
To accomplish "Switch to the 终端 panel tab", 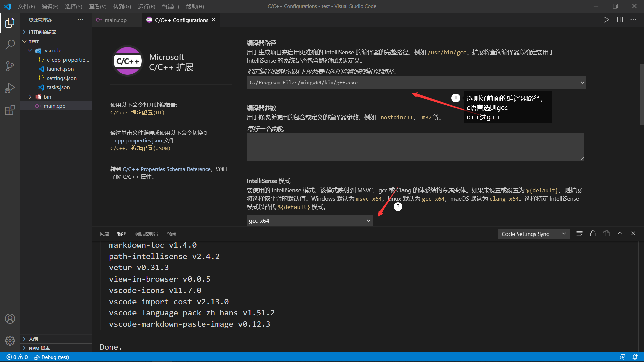I will pos(171,234).
